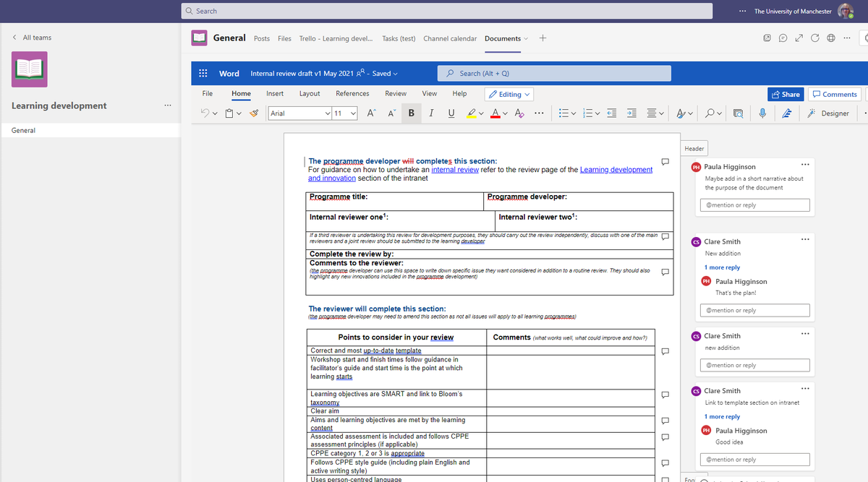Viewport: 868px width, 482px height.
Task: Open the Channel calendar tab
Action: point(450,38)
